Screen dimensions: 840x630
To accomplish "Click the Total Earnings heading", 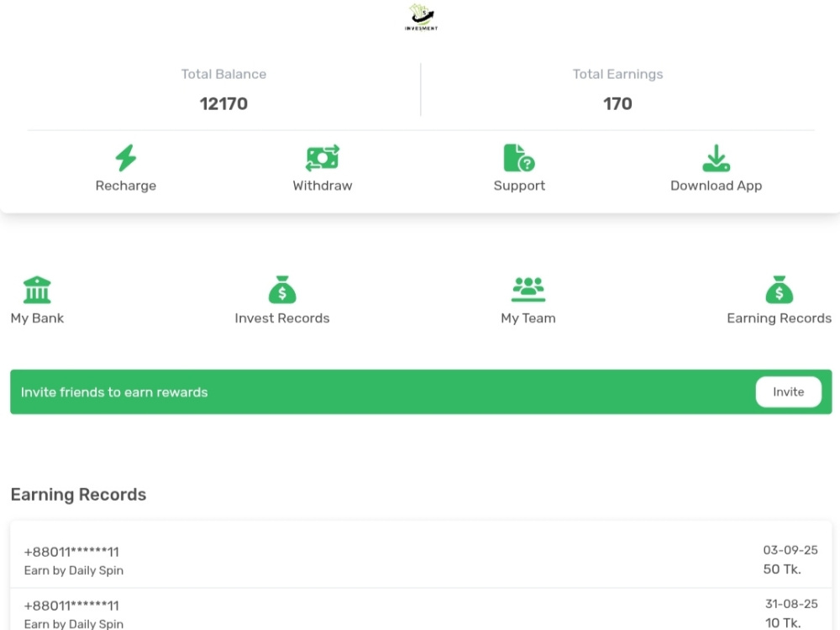I will [x=617, y=74].
